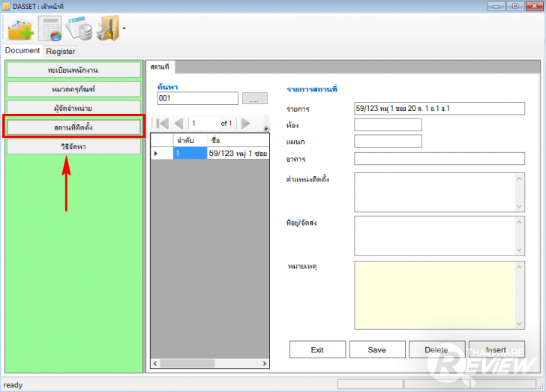
Task: Click the grid horizontal scrollbar thumb
Action: point(187,364)
